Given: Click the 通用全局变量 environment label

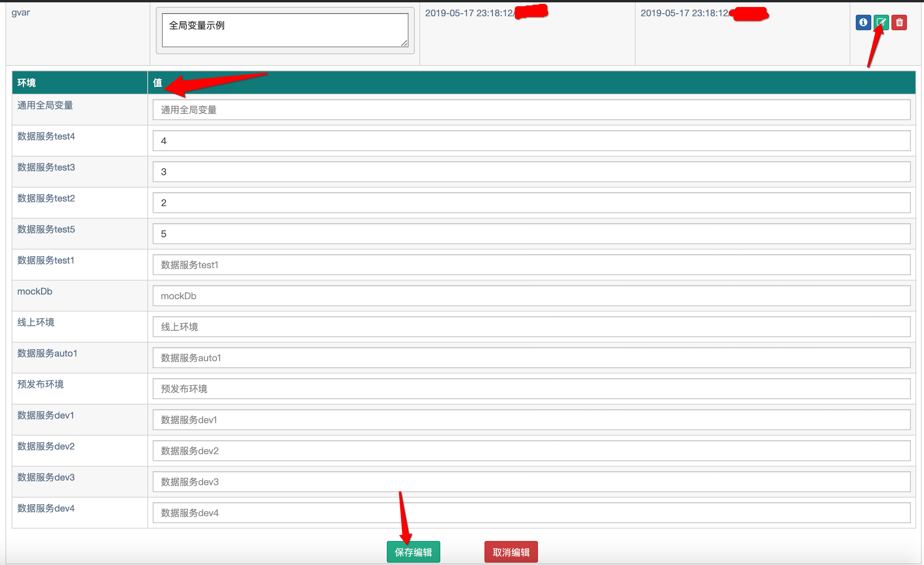Looking at the screenshot, I should (45, 105).
